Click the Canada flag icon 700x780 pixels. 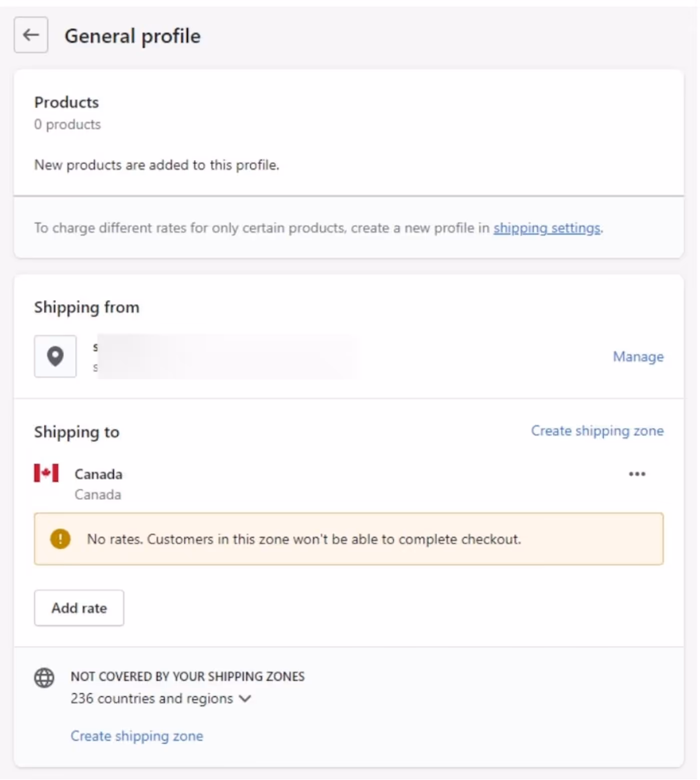(x=46, y=472)
